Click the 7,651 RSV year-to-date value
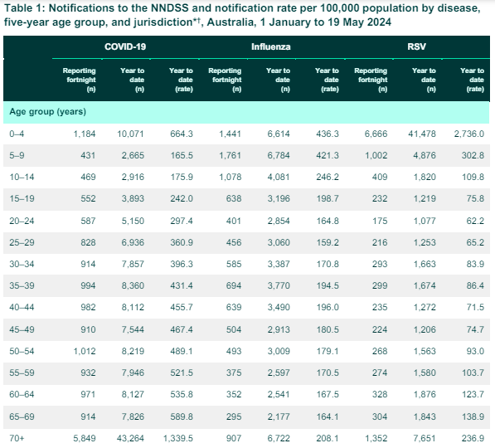 (425, 438)
